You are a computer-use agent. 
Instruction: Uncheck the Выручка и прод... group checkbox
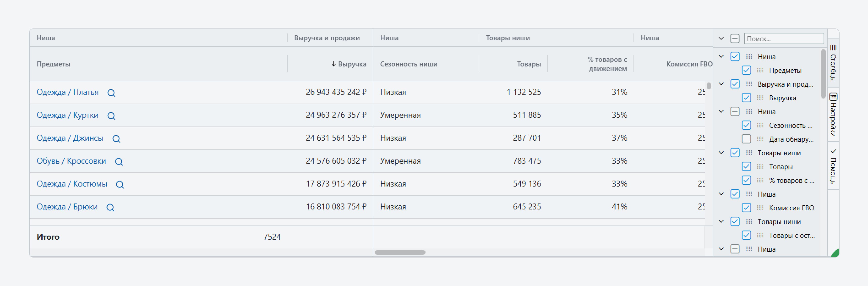[x=735, y=84]
